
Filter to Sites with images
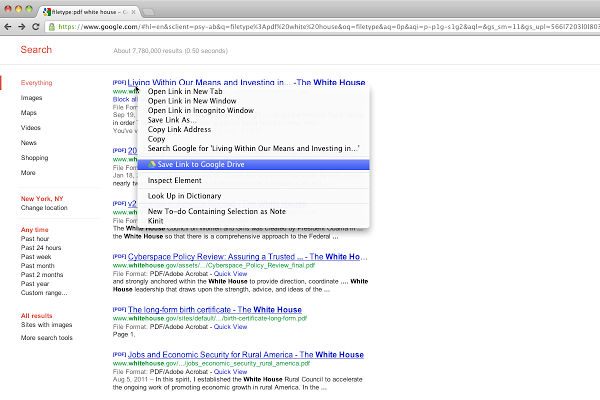(46, 325)
